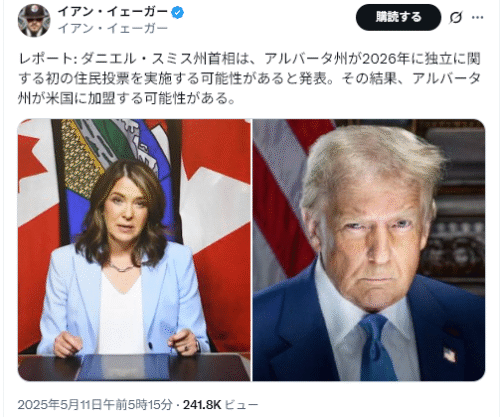Image resolution: width=500 pixels, height=417 pixels.
Task: Click the slashed-circle Grok icon
Action: click(456, 17)
